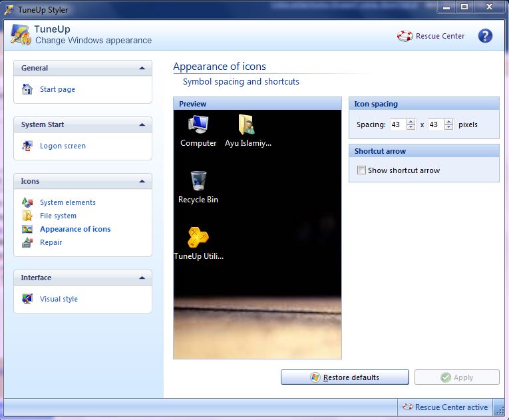Open Visual style settings

coord(59,298)
